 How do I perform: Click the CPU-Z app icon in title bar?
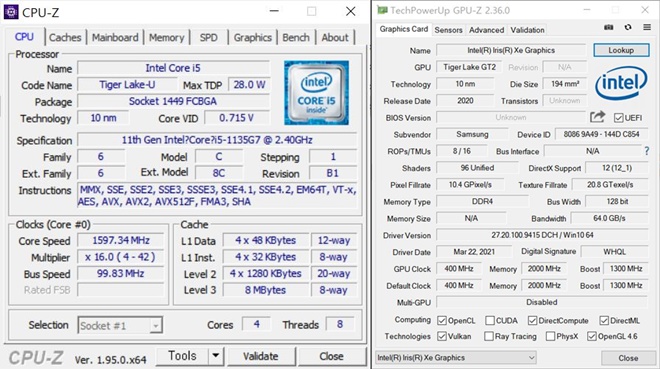pos(11,12)
